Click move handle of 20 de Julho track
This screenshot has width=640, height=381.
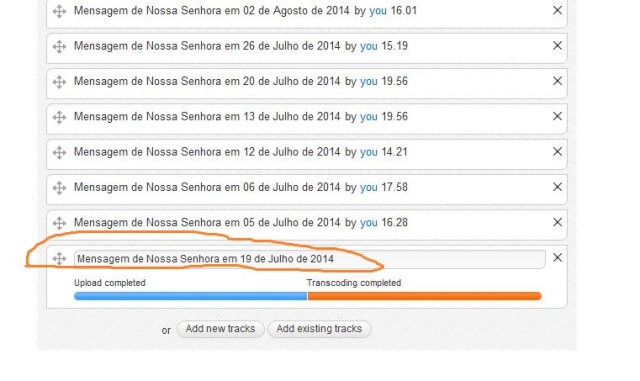[59, 82]
